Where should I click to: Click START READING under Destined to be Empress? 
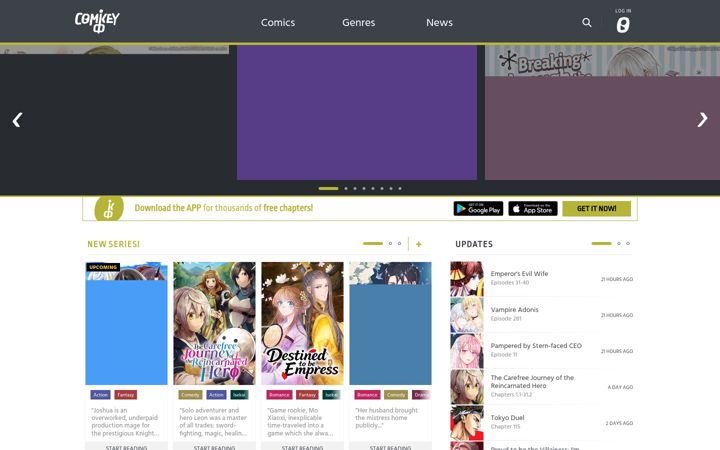tap(302, 447)
